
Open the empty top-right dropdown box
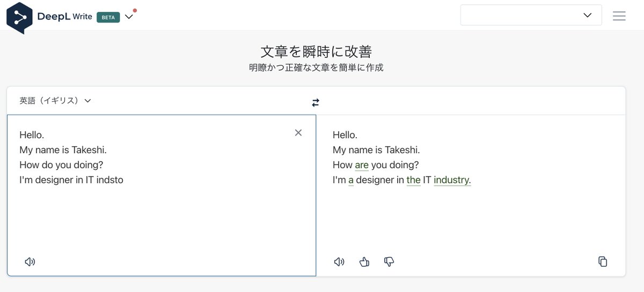[x=531, y=15]
